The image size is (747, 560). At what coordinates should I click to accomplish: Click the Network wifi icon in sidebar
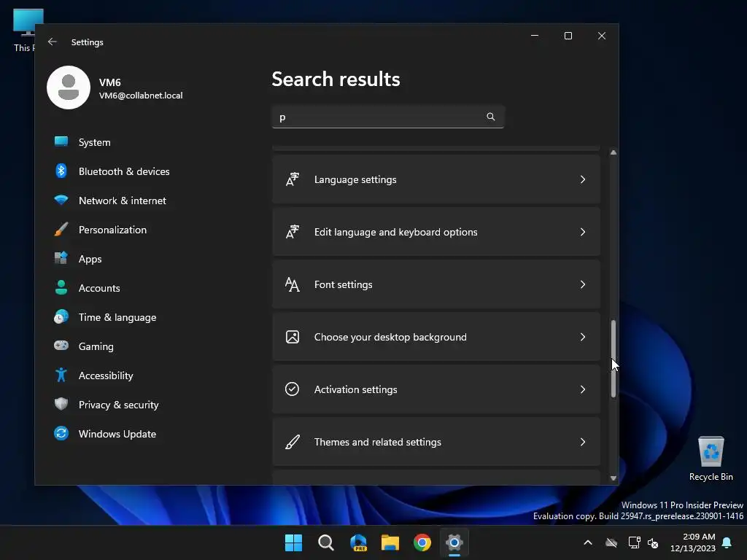[x=61, y=200]
